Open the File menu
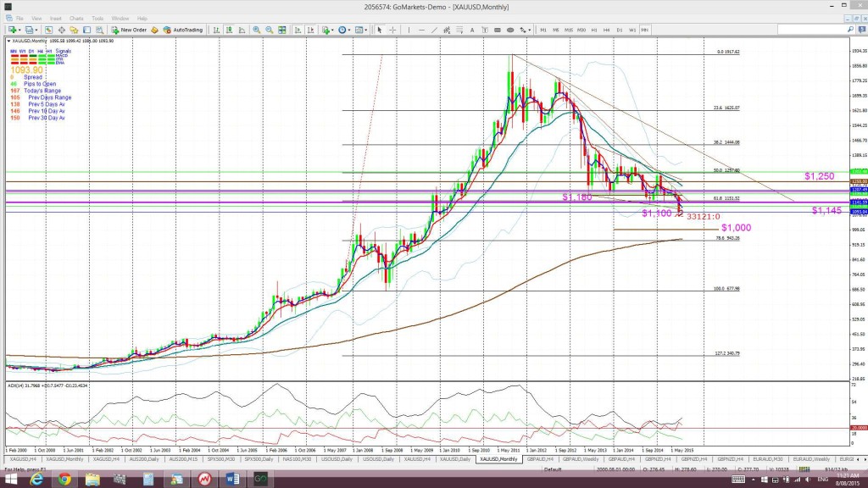 click(x=19, y=19)
